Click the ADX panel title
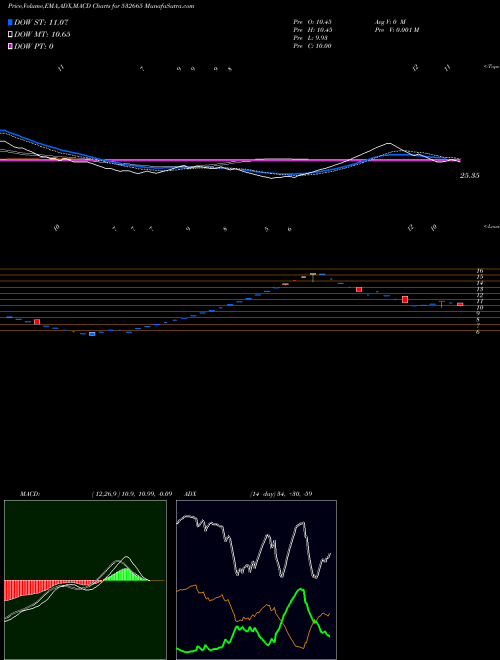 coord(191,494)
